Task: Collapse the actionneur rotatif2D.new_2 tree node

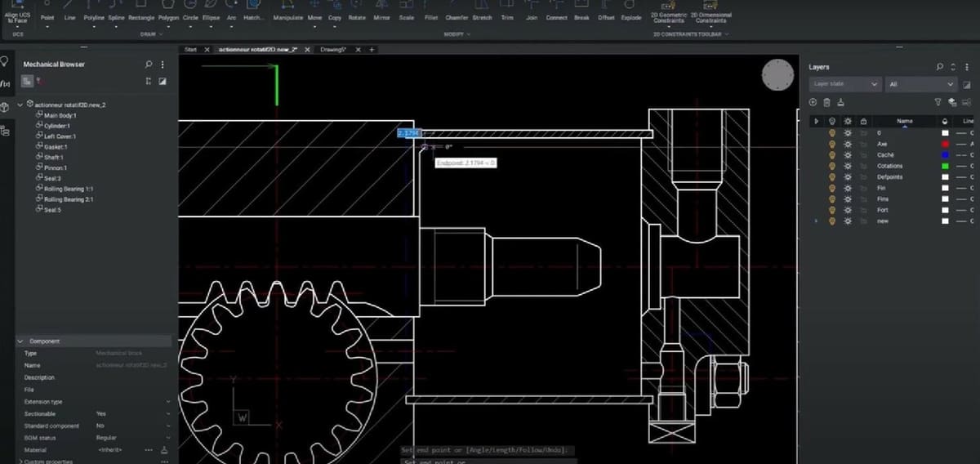Action: 20,105
